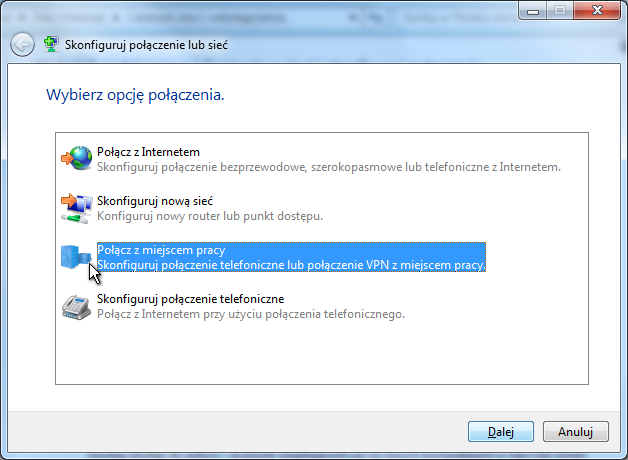The image size is (628, 460).
Task: Click the router or access point description text
Action: [x=209, y=216]
